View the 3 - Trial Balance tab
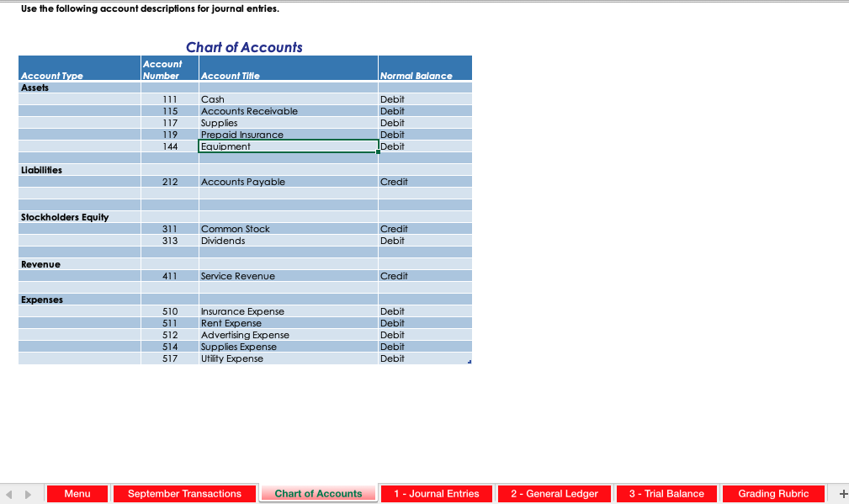Image resolution: width=849 pixels, height=504 pixels. pyautogui.click(x=666, y=493)
